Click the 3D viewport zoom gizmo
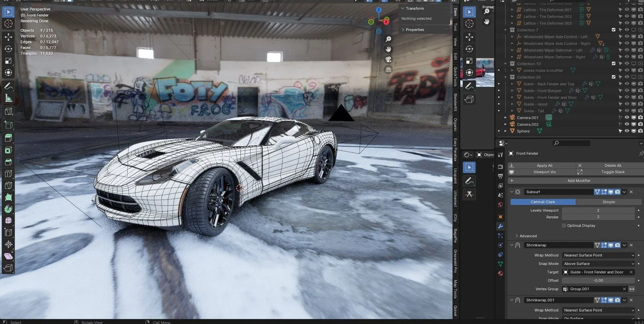The width and height of the screenshot is (644, 324). [x=388, y=39]
